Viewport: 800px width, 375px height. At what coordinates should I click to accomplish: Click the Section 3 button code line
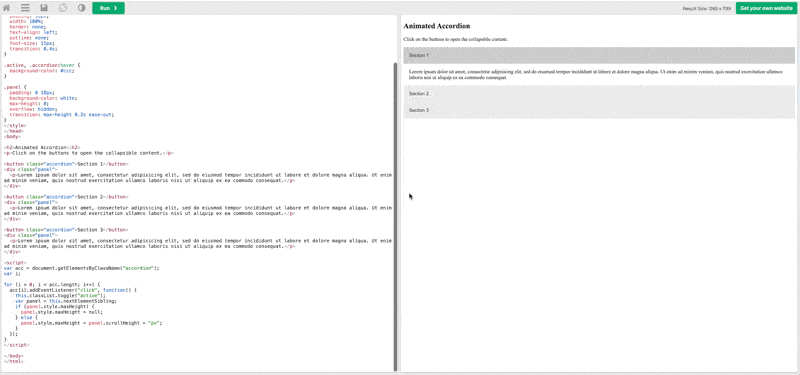click(66, 230)
